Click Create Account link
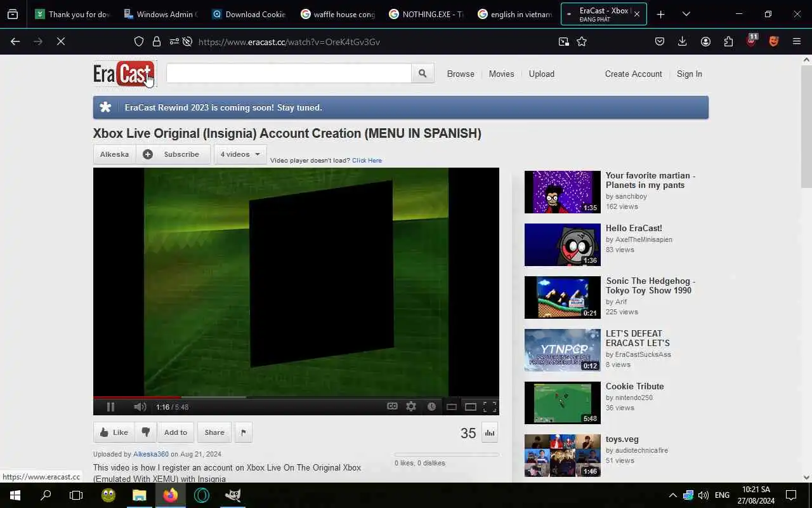This screenshot has width=812, height=508. tap(633, 74)
